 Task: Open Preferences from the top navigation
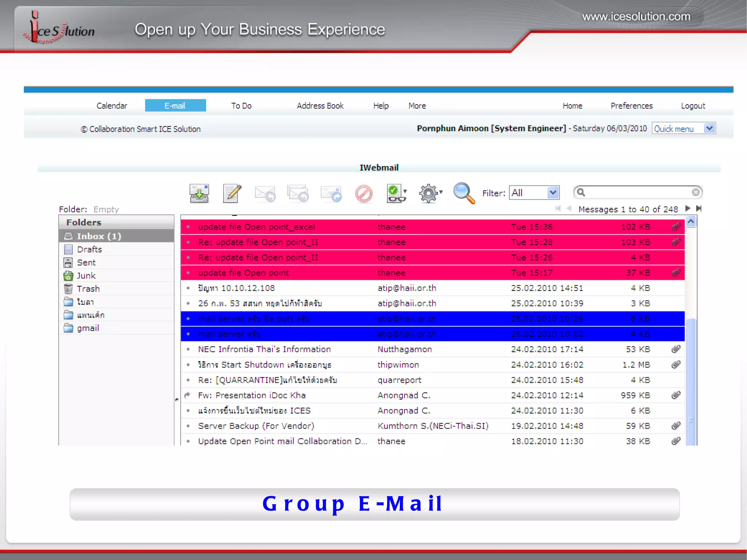tap(631, 106)
